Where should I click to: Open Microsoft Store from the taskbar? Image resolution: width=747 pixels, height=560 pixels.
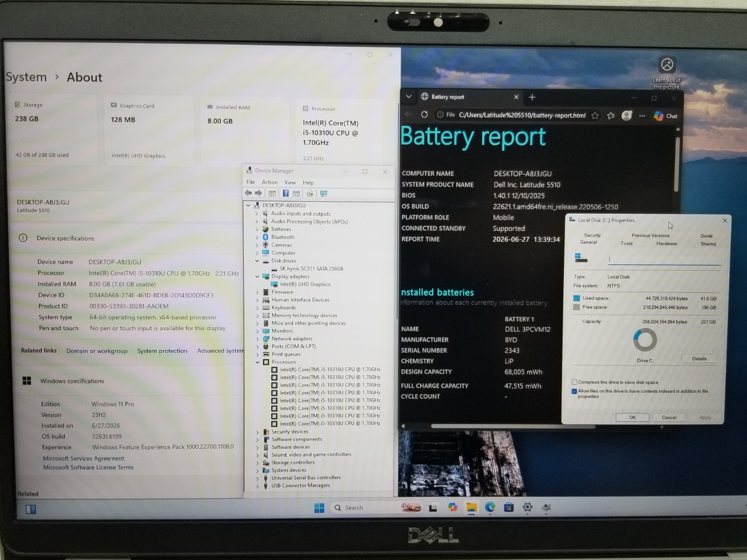point(508,507)
